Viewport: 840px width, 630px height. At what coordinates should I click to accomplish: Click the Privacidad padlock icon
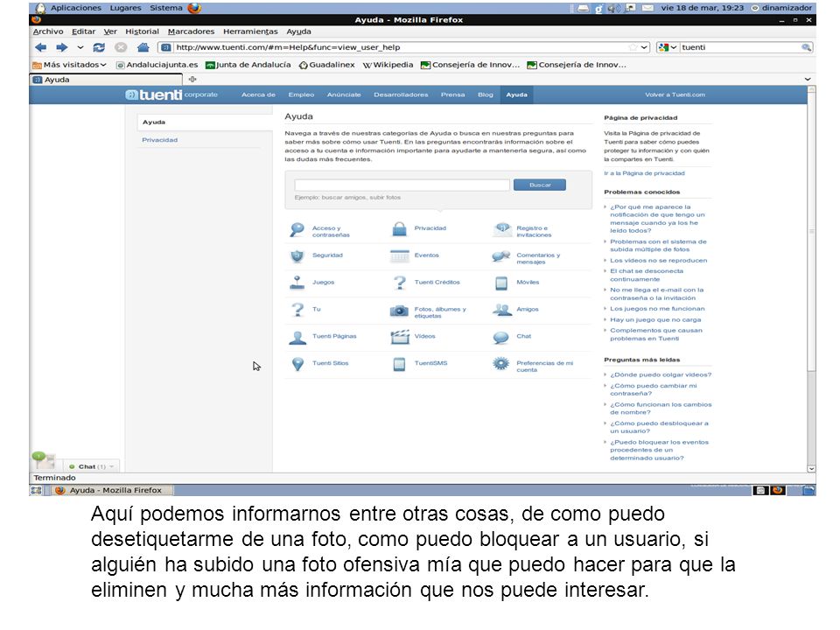[399, 229]
